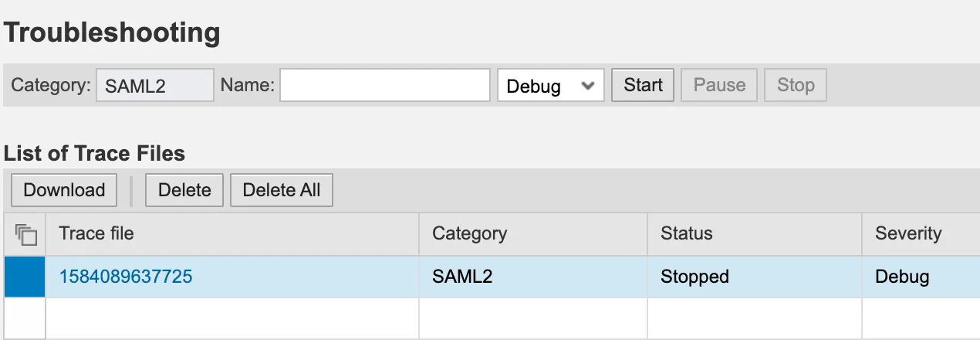
Task: Click the Pause trace button
Action: click(719, 85)
